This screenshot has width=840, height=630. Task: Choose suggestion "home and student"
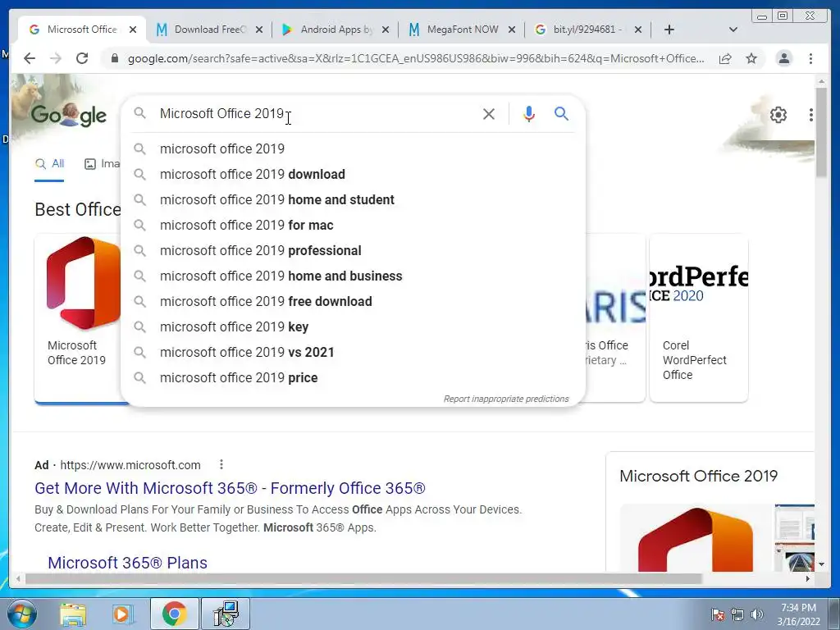[353, 200]
